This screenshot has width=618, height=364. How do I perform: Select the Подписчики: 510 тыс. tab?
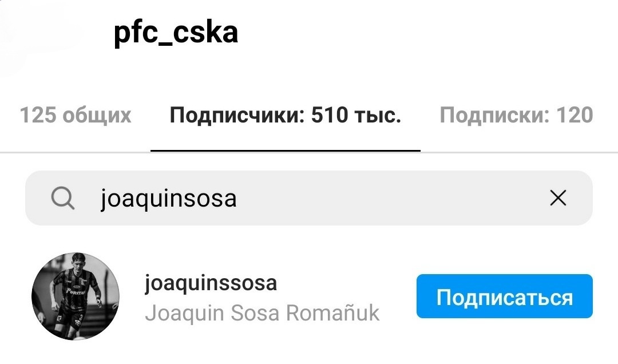tap(286, 115)
